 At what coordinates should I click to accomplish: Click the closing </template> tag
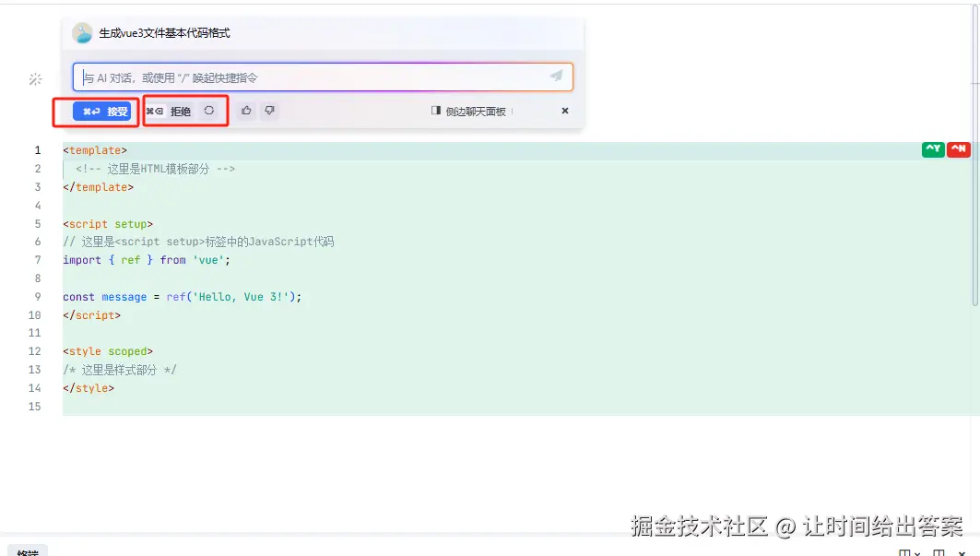[x=98, y=187]
